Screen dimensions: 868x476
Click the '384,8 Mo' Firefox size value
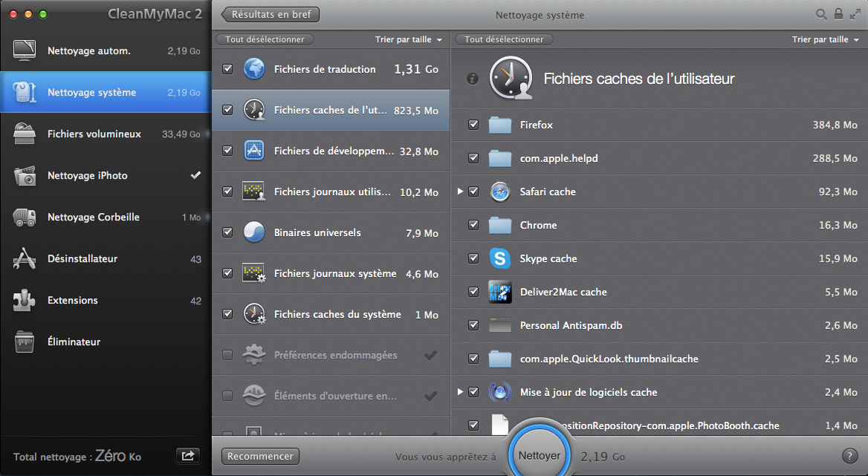click(835, 125)
